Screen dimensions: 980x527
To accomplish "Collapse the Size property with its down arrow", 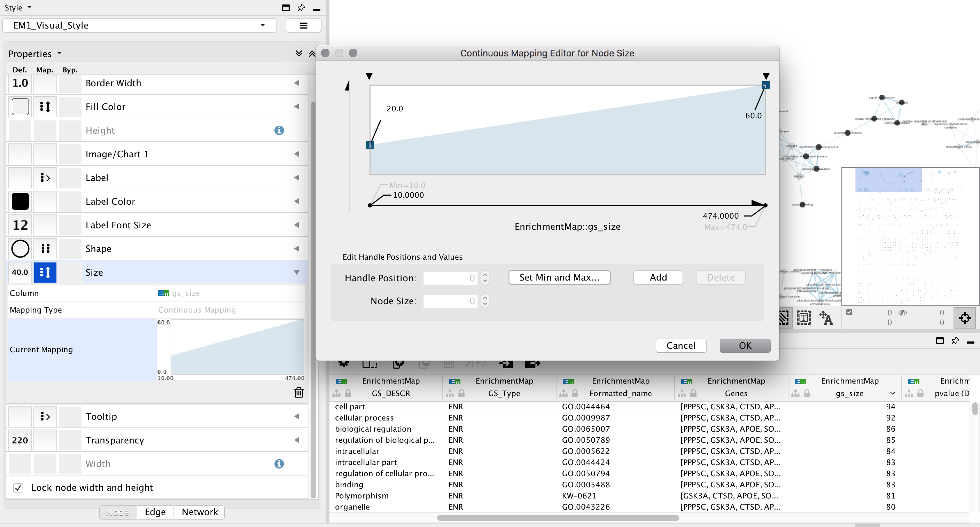I will pos(297,272).
